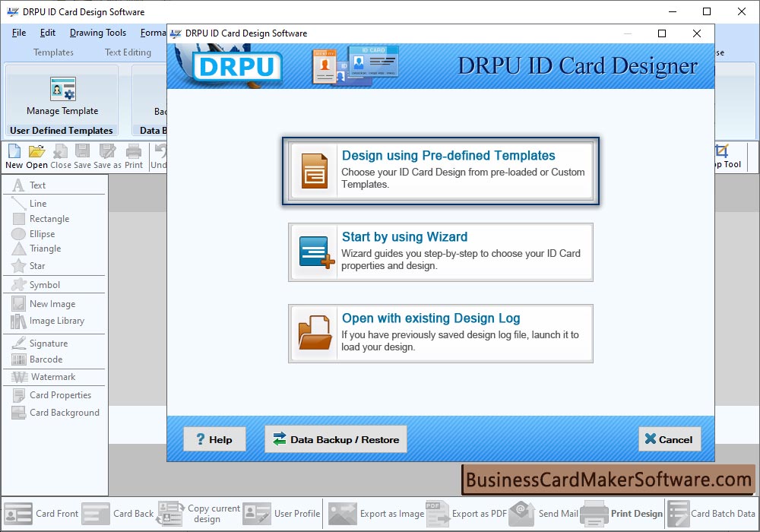
Task: Click the Print toolbar icon
Action: tap(134, 157)
